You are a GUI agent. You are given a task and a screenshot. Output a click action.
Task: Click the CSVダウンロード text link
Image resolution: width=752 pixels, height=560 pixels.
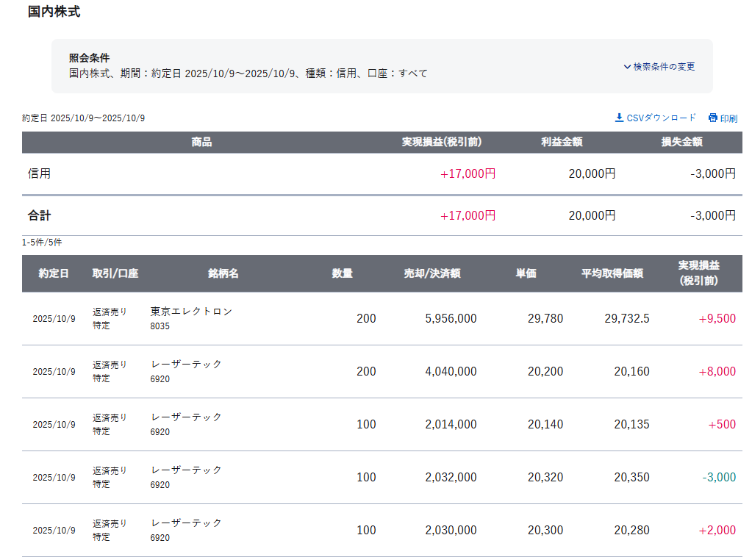pos(661,118)
